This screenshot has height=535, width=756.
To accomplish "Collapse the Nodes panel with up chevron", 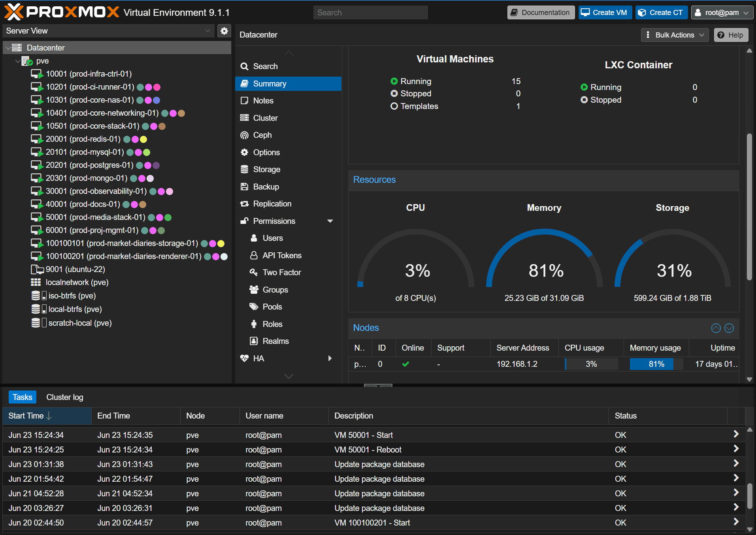I will (716, 328).
